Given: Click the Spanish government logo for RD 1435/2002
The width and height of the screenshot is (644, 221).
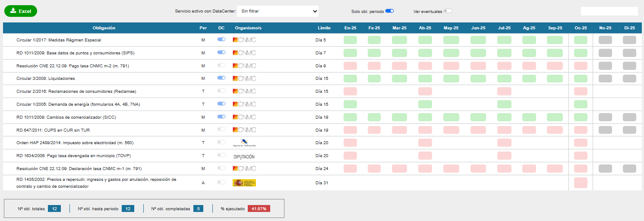Looking at the screenshot, I should click(244, 183).
